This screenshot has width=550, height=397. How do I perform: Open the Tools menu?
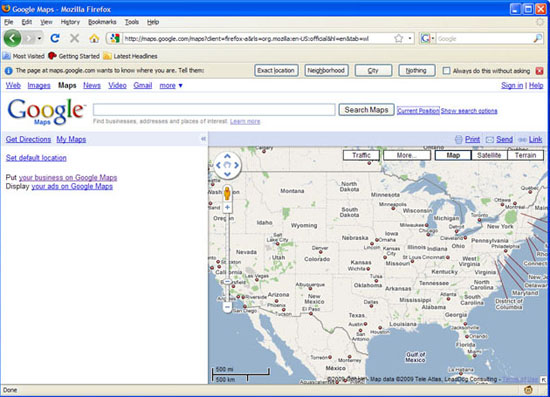[132, 22]
